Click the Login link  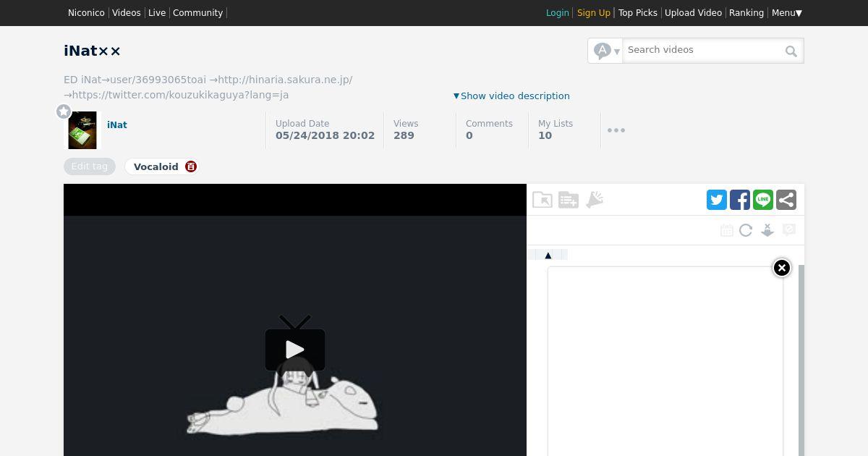(558, 13)
